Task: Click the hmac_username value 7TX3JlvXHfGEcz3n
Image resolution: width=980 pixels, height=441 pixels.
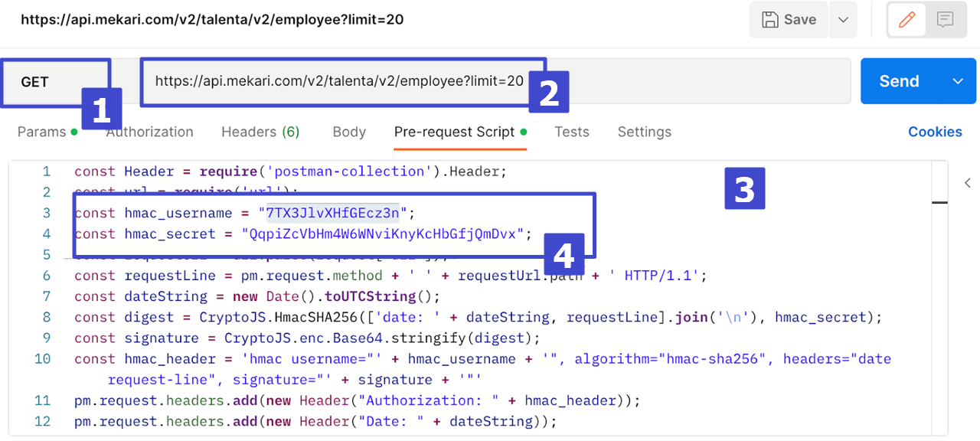Action: (333, 213)
